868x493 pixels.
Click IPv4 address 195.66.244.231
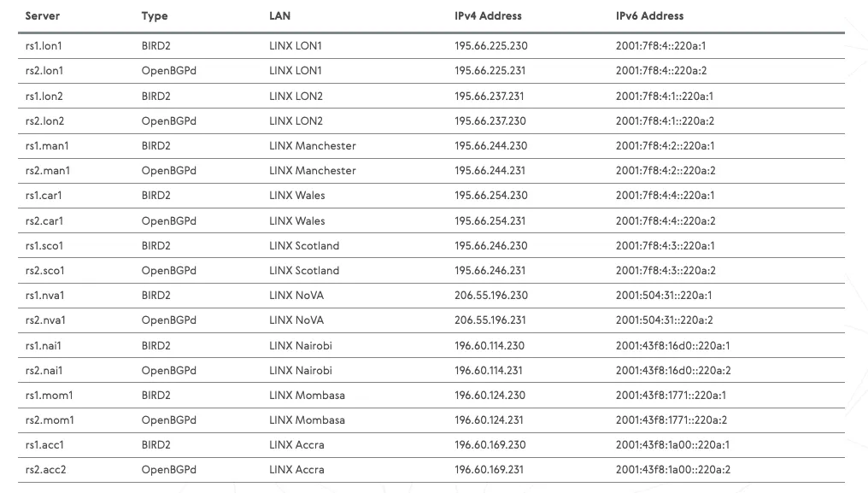click(490, 171)
